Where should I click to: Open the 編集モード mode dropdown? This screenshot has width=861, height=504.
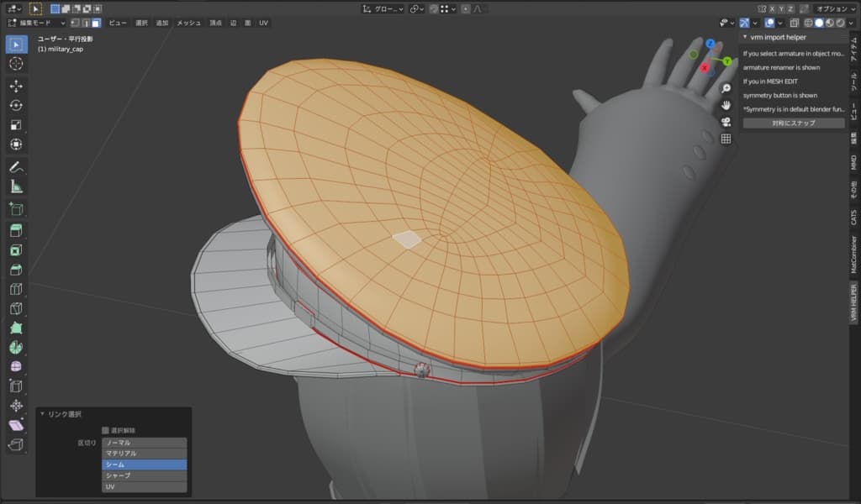click(x=35, y=23)
